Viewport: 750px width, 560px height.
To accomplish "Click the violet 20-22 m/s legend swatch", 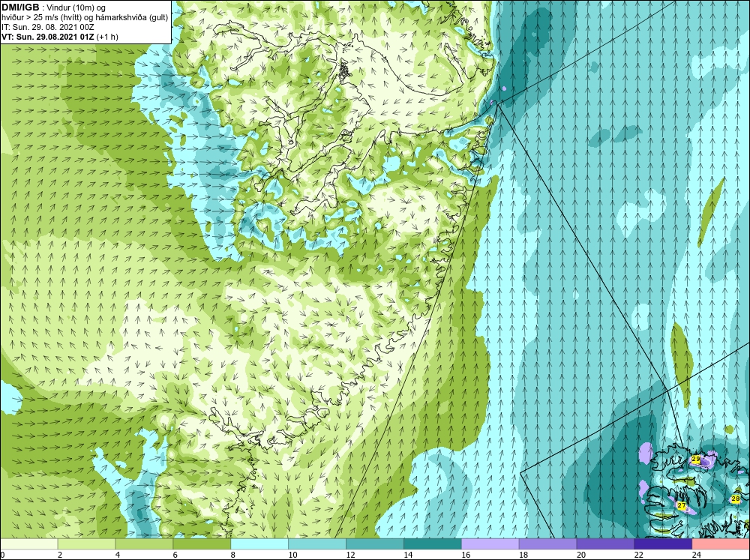I will tap(605, 544).
